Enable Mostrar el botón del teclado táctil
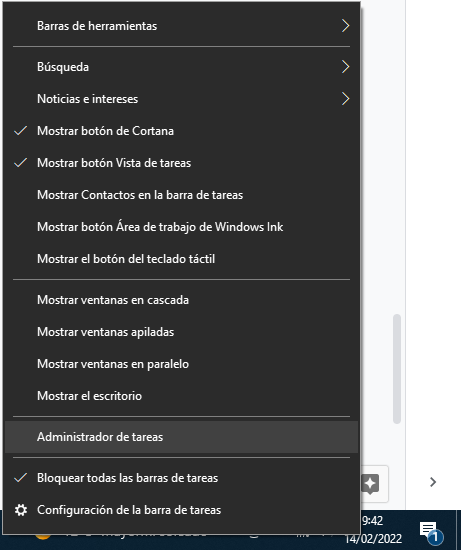 [x=181, y=259]
